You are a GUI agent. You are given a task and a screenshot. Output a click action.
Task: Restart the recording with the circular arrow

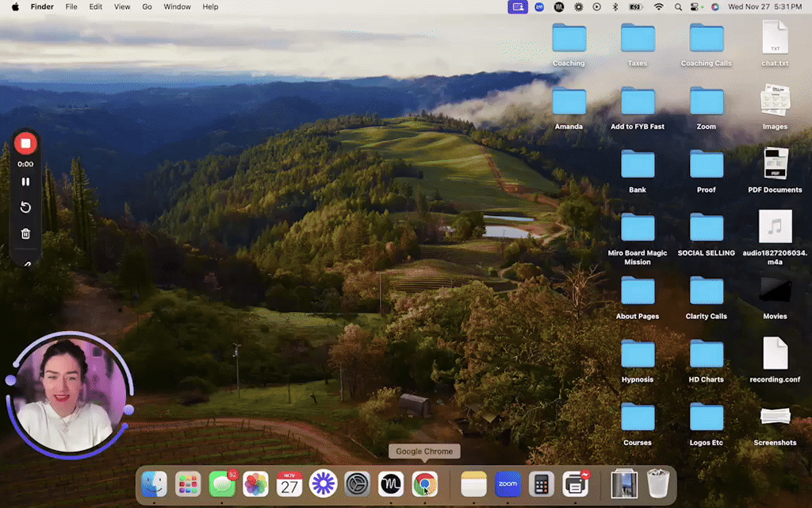point(25,207)
